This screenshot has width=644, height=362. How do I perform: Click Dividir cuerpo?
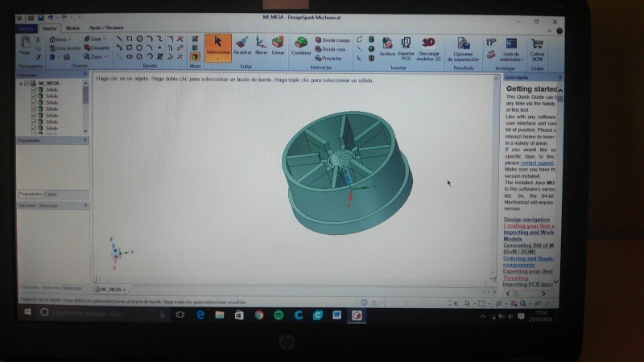pyautogui.click(x=332, y=40)
